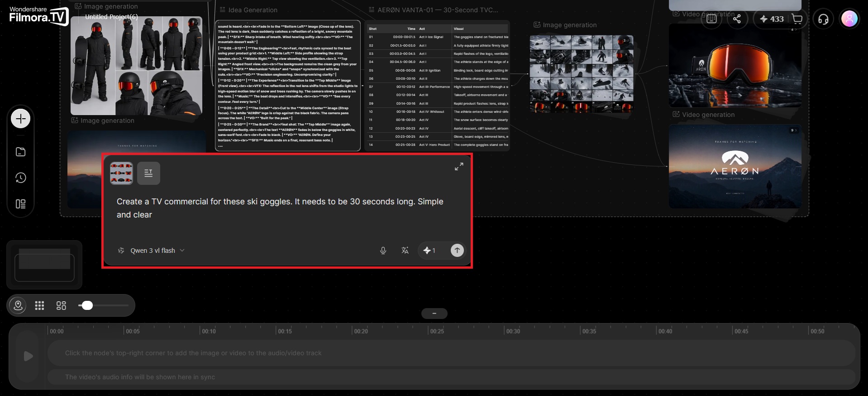
Task: Click the 00:30 timeline marker
Action: click(x=513, y=331)
